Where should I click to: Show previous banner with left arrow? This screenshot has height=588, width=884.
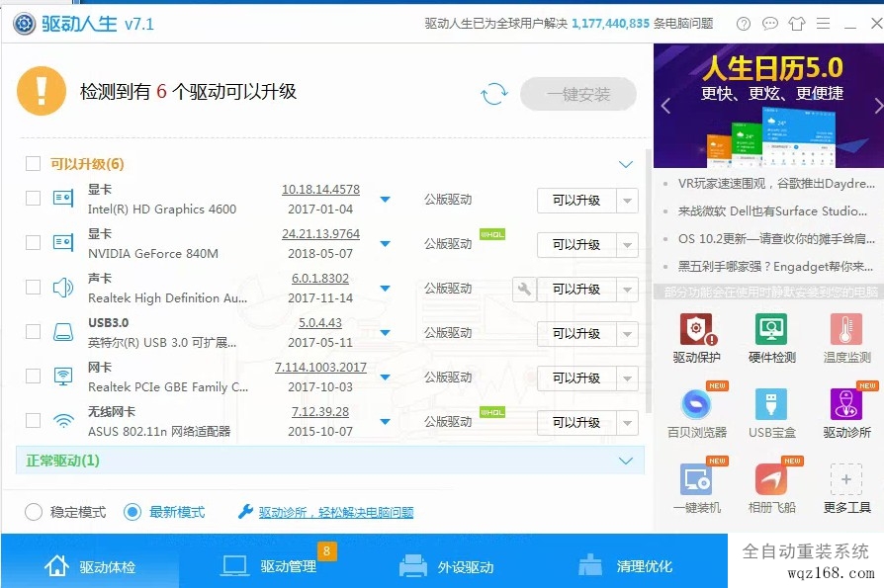coord(665,106)
